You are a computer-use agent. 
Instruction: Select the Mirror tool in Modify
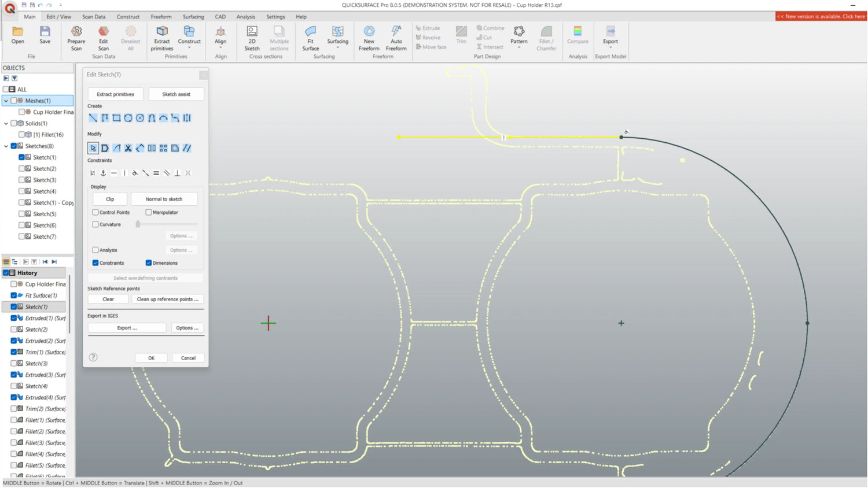coord(152,148)
